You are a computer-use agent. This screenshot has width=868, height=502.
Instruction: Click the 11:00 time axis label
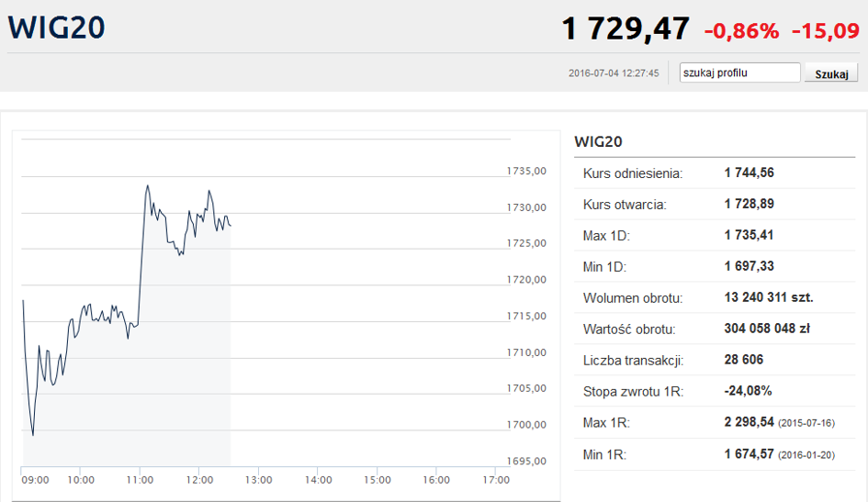click(x=140, y=480)
